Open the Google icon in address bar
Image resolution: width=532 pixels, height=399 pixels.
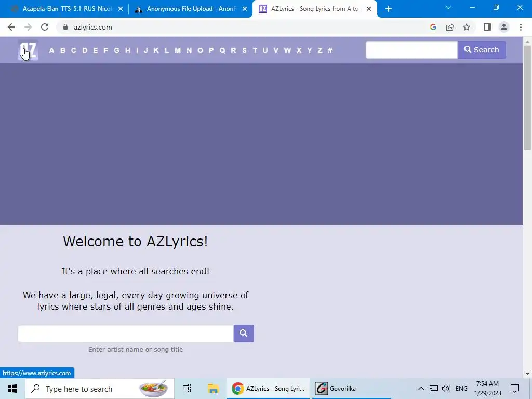pos(433,27)
